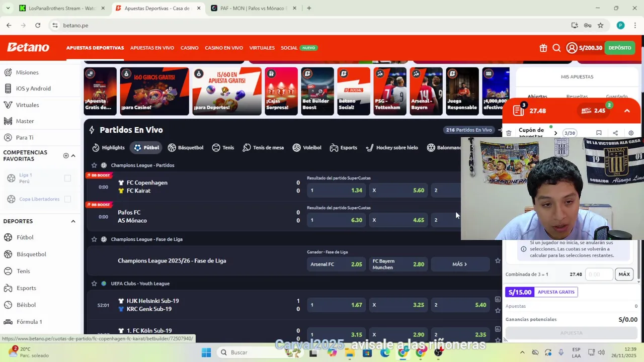Image resolution: width=644 pixels, height=362 pixels.
Task: Select the Highlights live filter
Action: click(108, 148)
